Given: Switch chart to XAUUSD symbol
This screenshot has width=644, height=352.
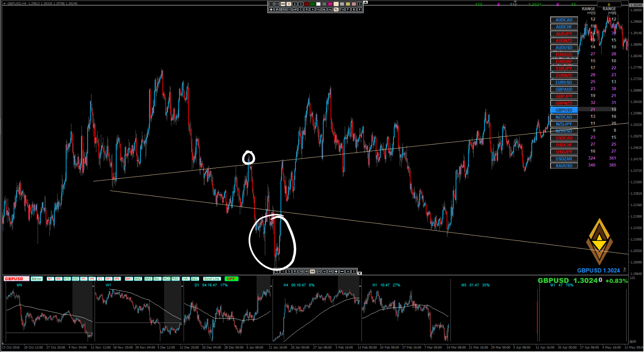Looking at the screenshot, I should point(564,166).
